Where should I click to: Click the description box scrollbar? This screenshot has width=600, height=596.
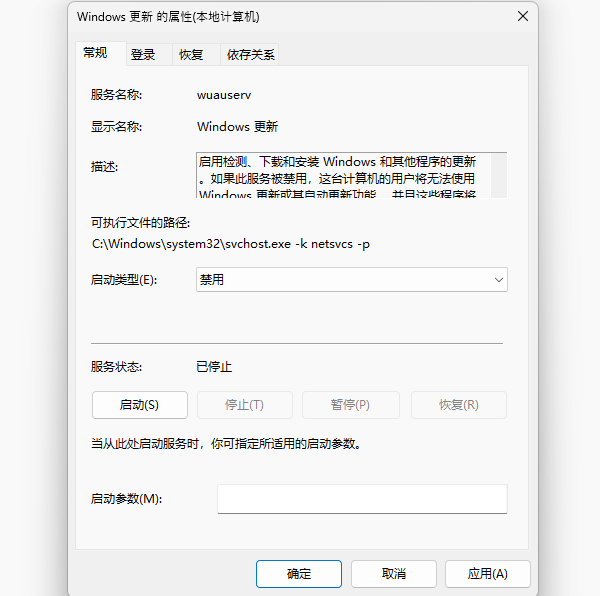(499, 175)
